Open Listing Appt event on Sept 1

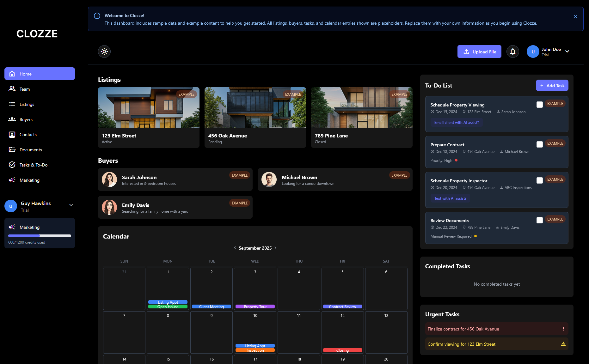[x=168, y=302]
